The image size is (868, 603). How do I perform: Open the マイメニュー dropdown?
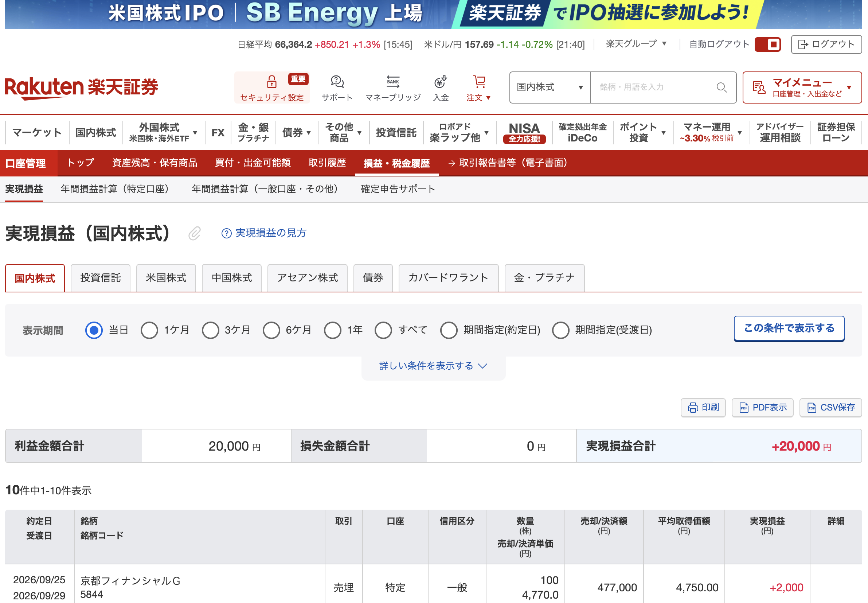tap(802, 87)
